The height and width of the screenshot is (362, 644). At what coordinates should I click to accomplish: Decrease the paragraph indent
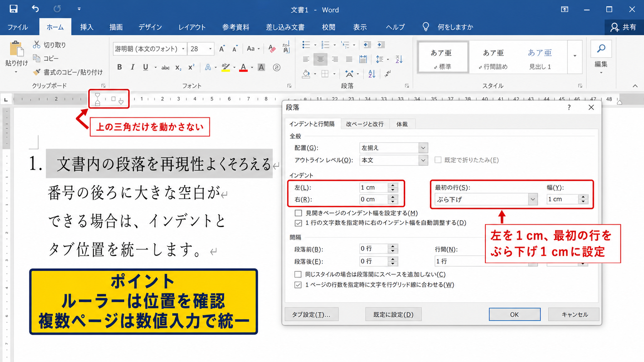[x=367, y=45]
